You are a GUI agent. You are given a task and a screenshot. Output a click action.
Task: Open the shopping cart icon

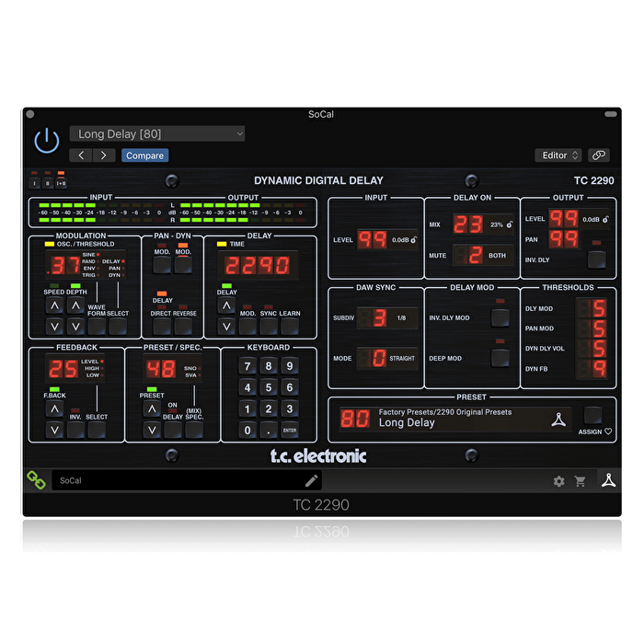[580, 481]
